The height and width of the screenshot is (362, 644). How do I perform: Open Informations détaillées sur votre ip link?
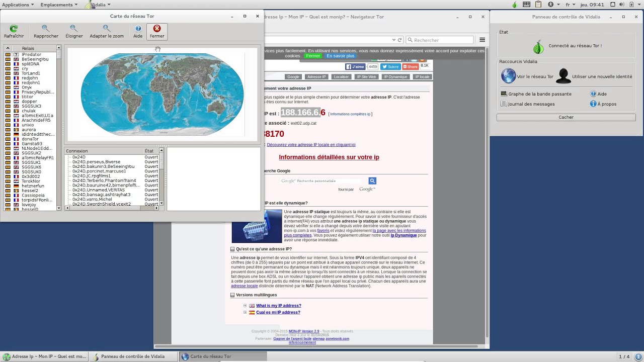click(x=329, y=157)
